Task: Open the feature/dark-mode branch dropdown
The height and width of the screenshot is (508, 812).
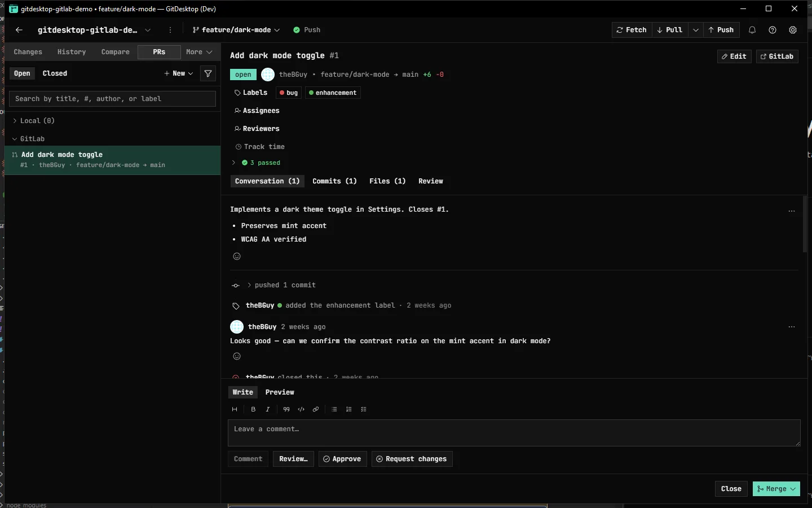Action: tap(236, 30)
